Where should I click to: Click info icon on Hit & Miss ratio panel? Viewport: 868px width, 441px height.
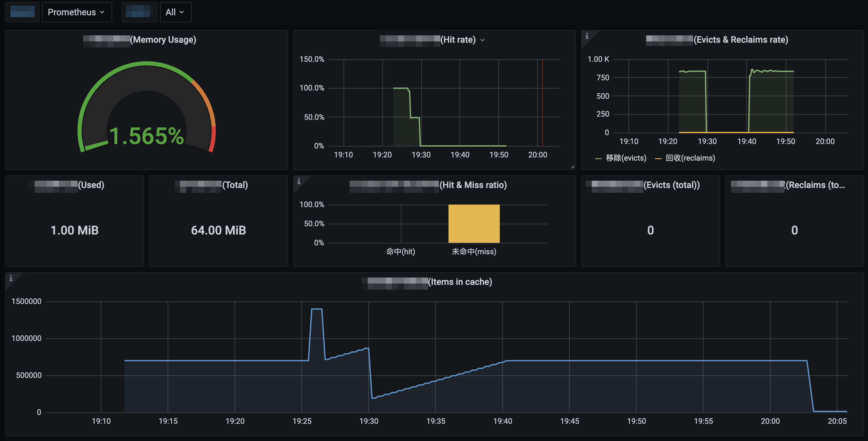pos(299,181)
